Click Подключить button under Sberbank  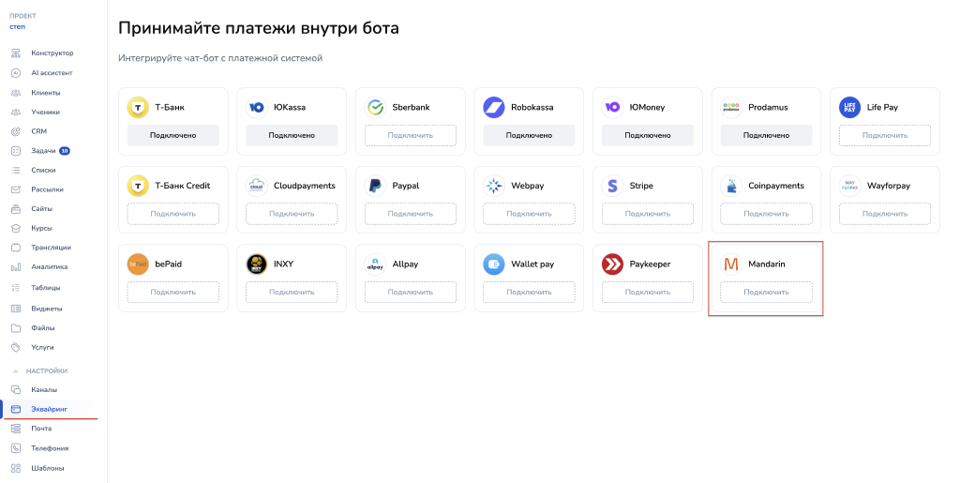click(x=410, y=135)
